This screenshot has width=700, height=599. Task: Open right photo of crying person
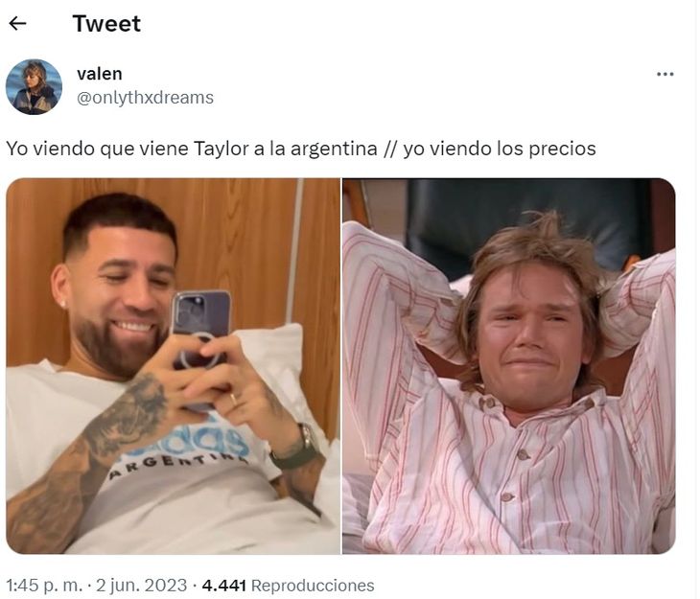click(509, 366)
